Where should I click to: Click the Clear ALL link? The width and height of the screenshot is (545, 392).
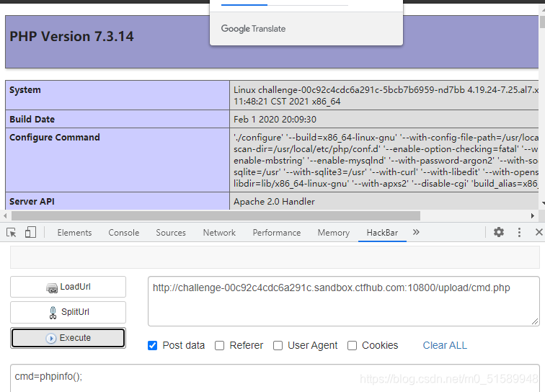(x=445, y=345)
